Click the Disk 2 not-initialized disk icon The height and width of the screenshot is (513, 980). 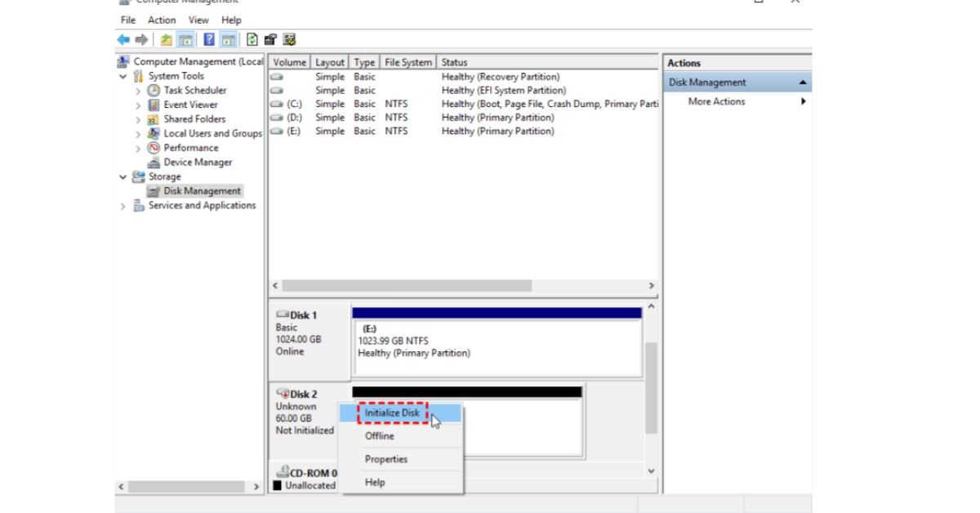click(x=283, y=394)
